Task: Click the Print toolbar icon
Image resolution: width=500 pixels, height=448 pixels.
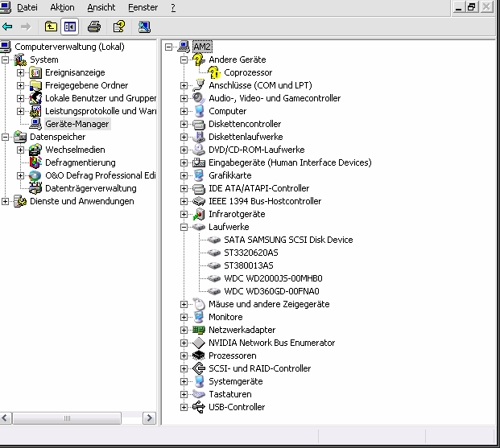Action: [94, 27]
